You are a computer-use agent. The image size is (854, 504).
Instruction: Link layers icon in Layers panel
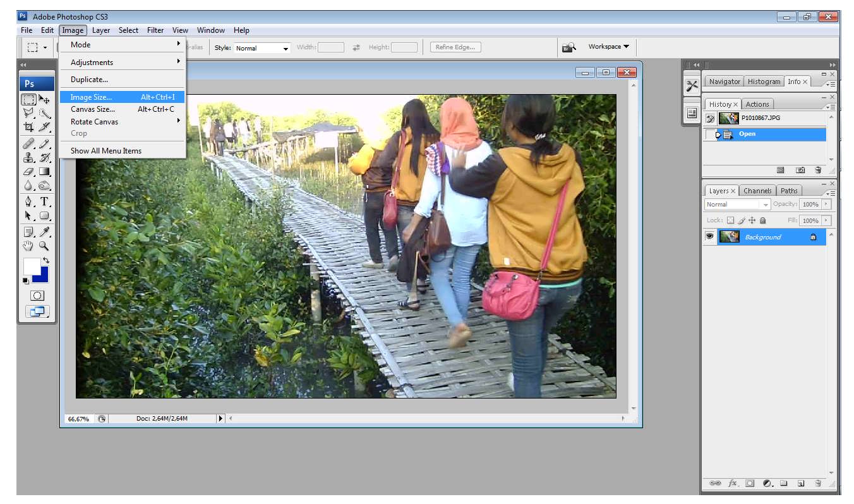[715, 483]
